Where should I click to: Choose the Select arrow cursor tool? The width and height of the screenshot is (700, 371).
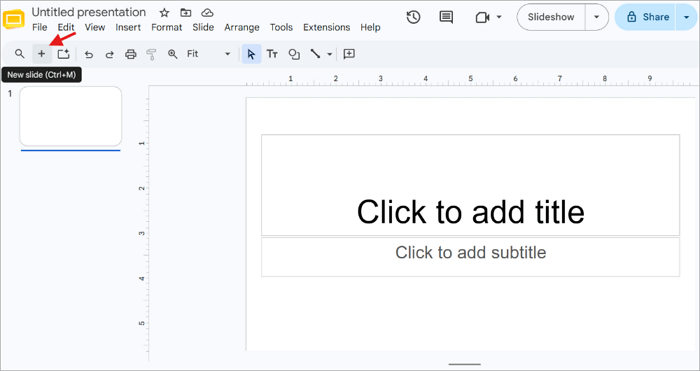[x=251, y=54]
